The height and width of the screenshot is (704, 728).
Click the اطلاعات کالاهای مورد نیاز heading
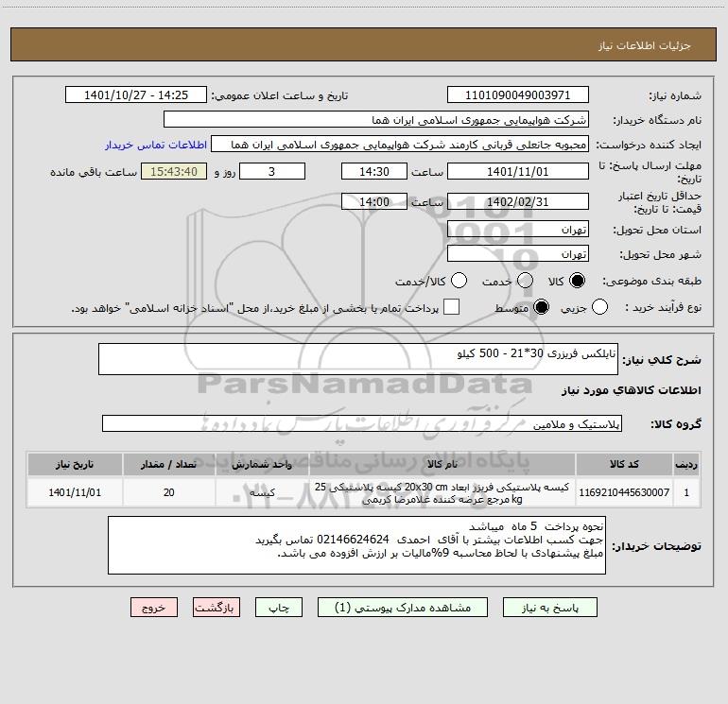pyautogui.click(x=632, y=390)
